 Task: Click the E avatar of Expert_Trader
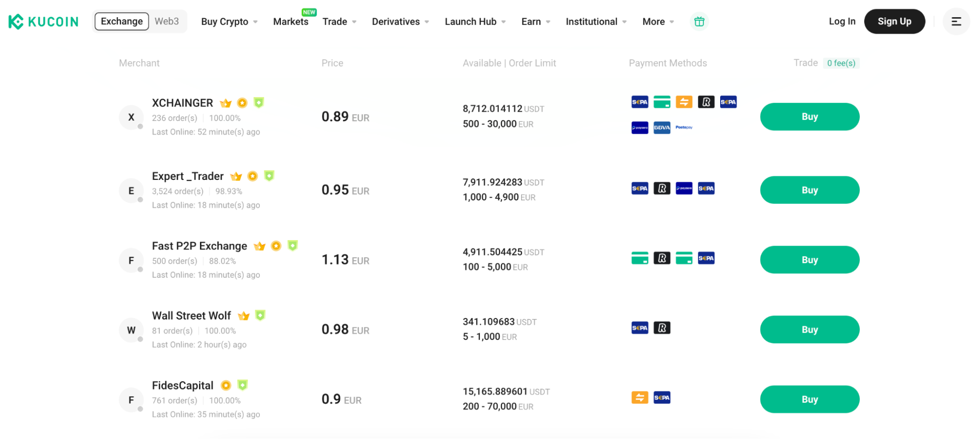[x=131, y=191]
